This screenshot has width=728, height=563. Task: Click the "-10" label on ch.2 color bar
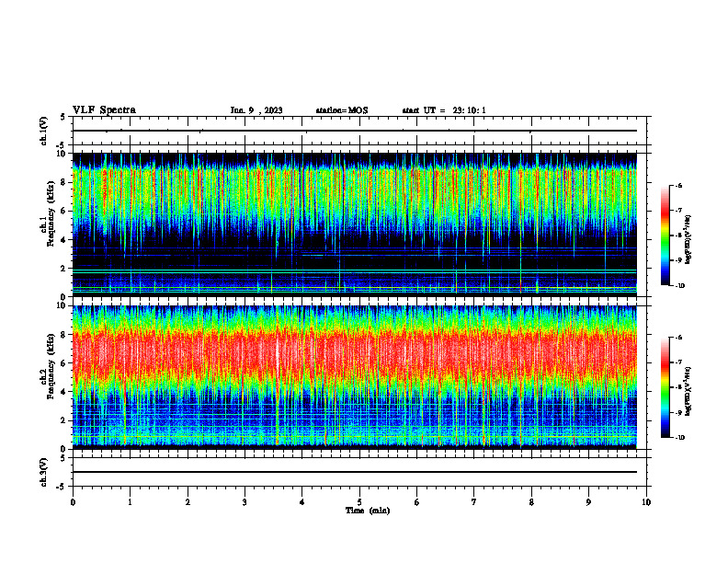679,437
